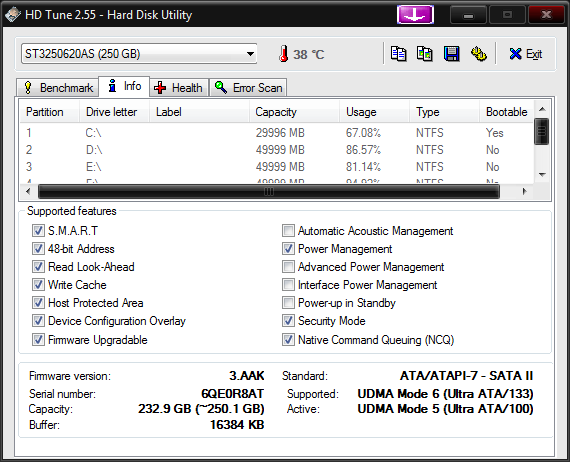Click the firmware version 3.AAK

click(x=246, y=375)
